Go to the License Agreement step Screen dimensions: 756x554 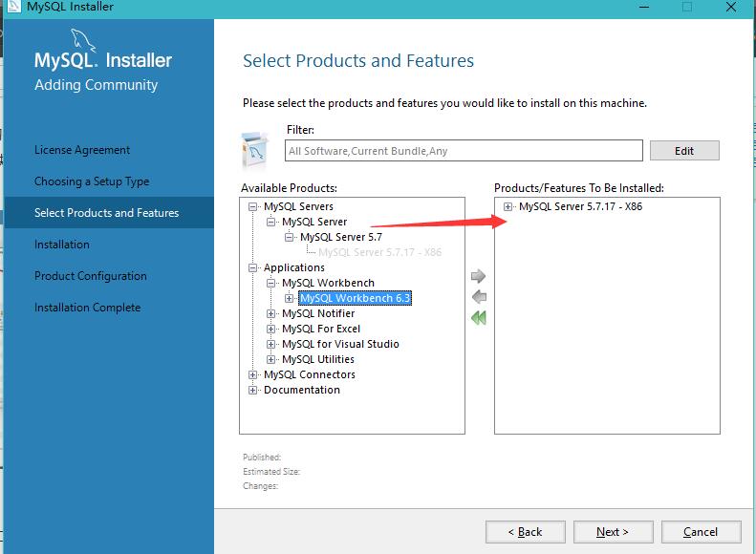[82, 150]
